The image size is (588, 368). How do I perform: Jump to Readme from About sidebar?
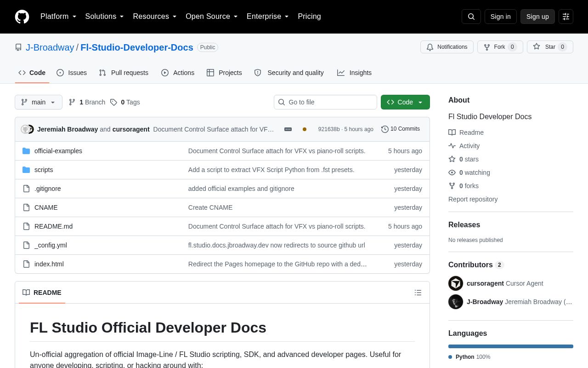[x=466, y=132]
